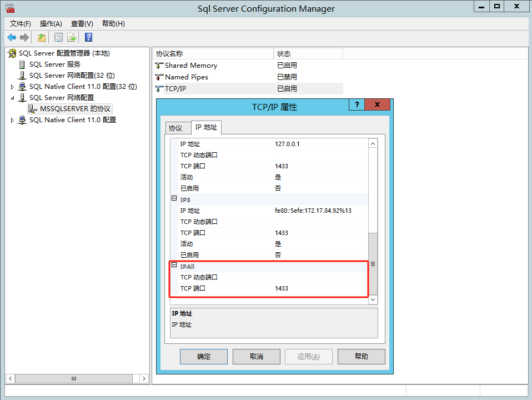Click the 应用(A) button
532x400 pixels.
point(308,357)
